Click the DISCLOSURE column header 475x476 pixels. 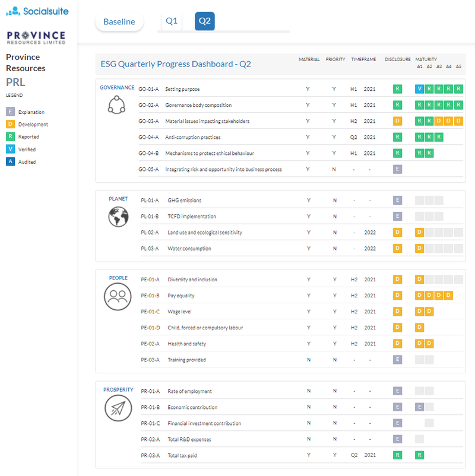pos(398,59)
